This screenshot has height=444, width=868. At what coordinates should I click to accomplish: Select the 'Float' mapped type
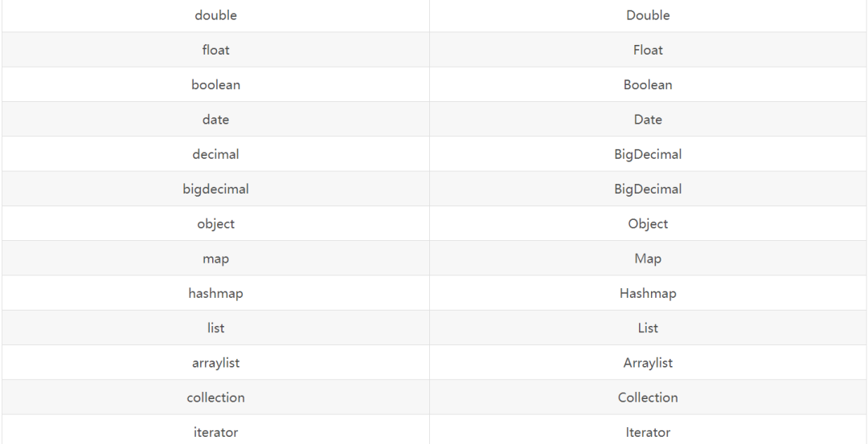point(648,51)
